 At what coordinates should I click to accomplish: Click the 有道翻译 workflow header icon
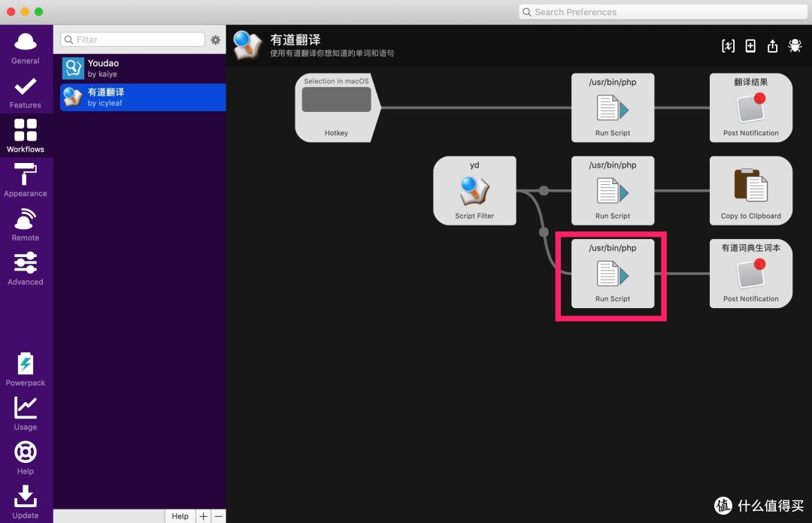coord(247,45)
